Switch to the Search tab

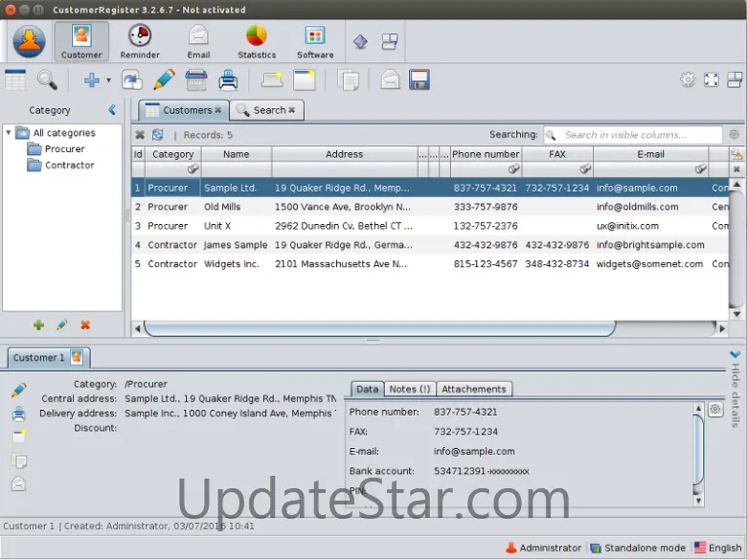coord(267,110)
